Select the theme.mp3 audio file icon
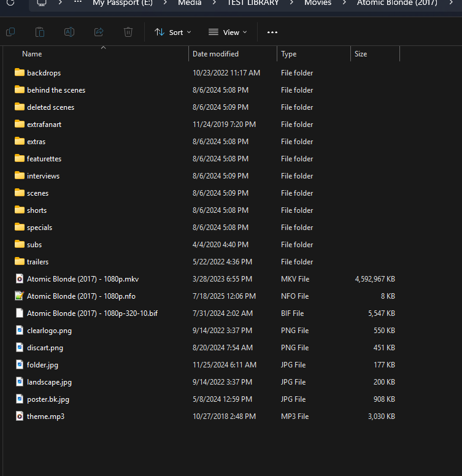 coord(20,416)
